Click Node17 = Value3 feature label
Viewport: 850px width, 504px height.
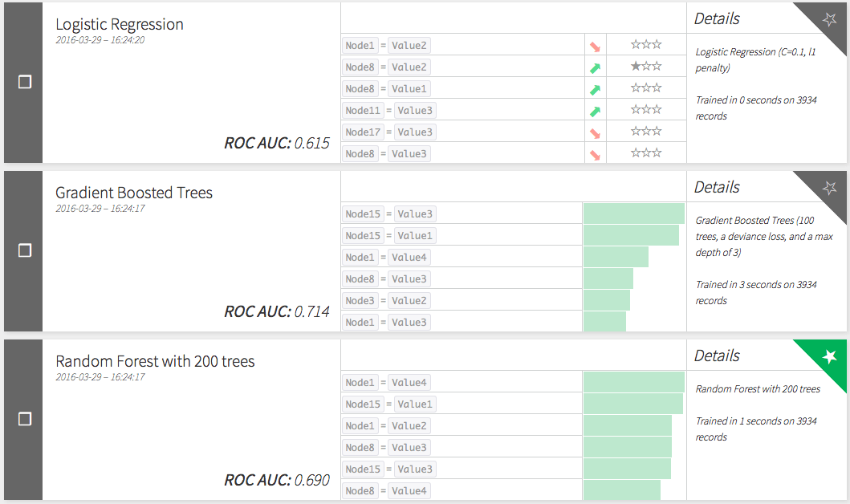coord(389,132)
